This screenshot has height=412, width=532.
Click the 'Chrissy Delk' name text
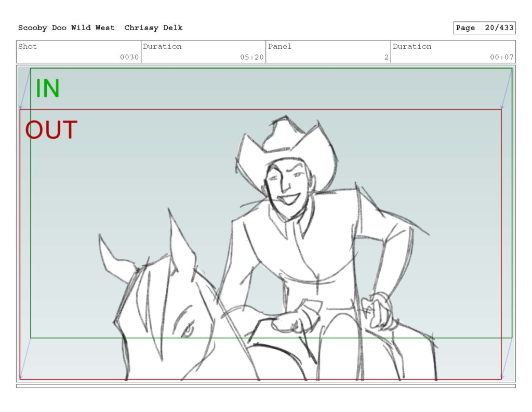coord(153,28)
